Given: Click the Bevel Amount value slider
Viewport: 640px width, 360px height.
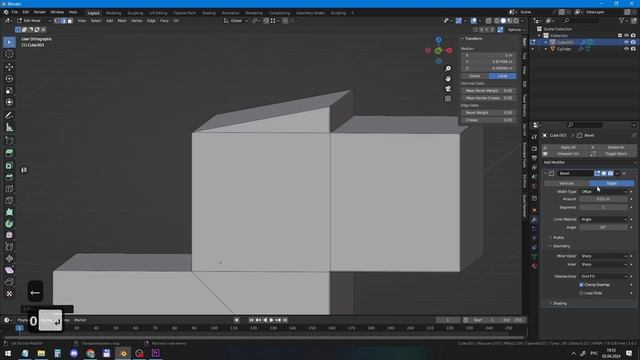Looking at the screenshot, I should [x=604, y=199].
